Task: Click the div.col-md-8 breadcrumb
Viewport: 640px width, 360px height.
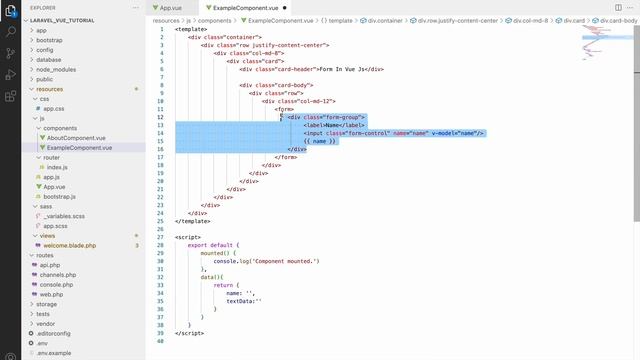Action: click(x=530, y=21)
